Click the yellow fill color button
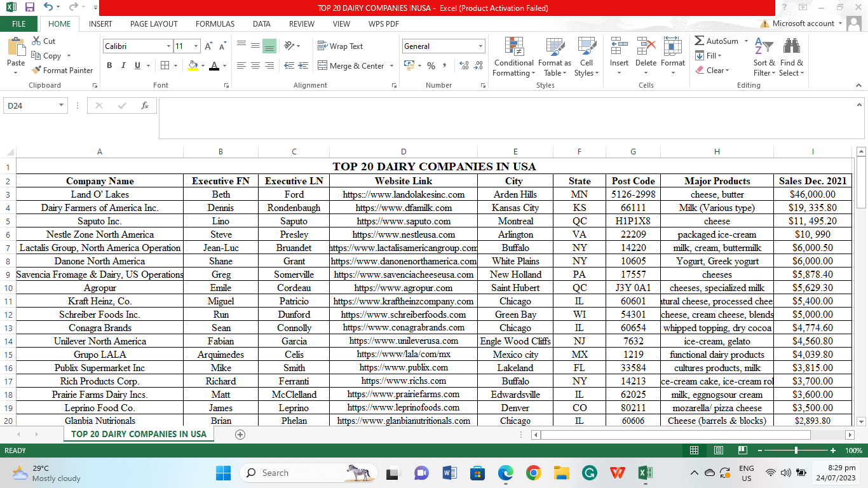 point(193,65)
